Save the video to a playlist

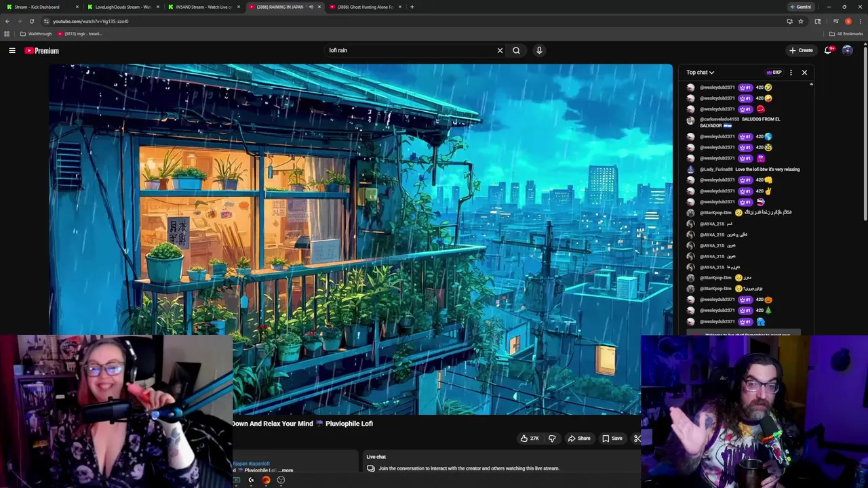click(x=612, y=439)
